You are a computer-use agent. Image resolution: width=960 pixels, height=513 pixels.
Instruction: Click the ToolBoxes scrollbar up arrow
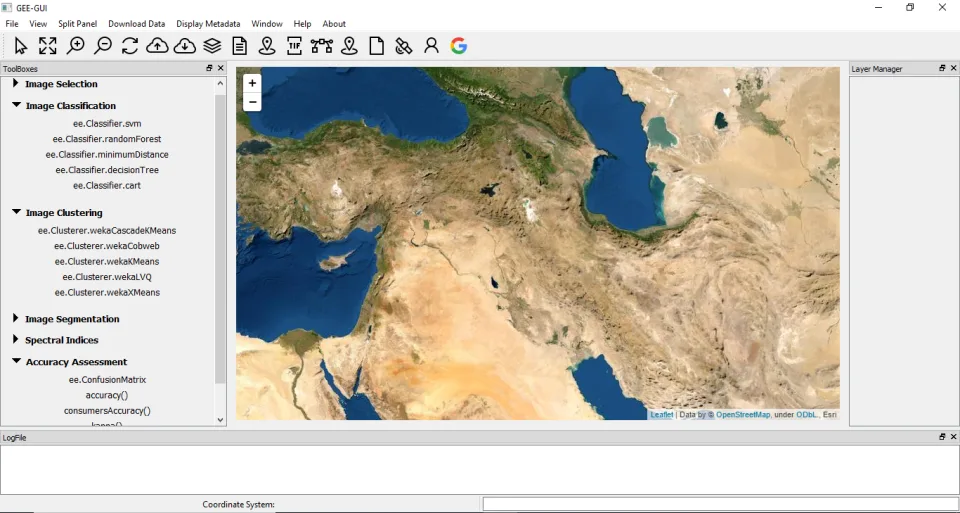pos(220,83)
